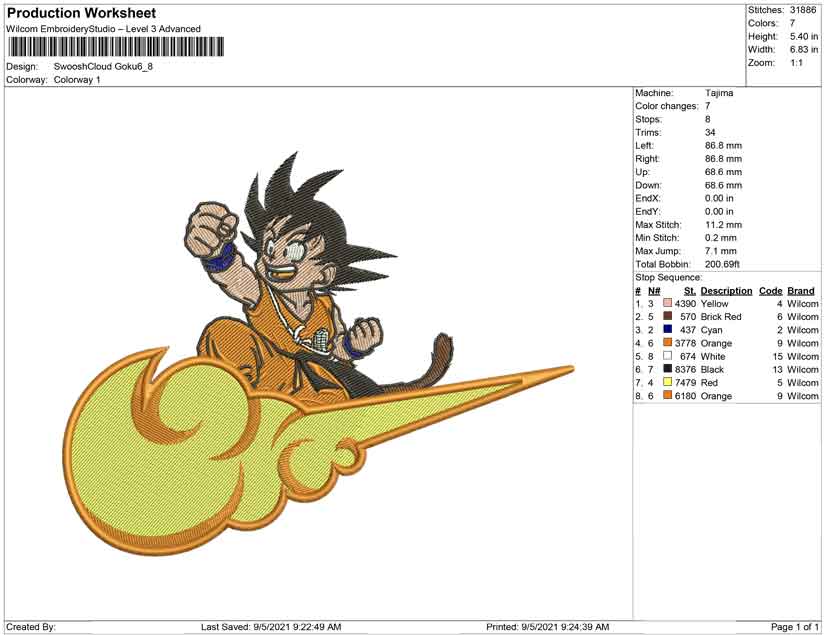825x635 pixels.
Task: Select design name SwooshCloud Goku6_8
Action: [103, 67]
